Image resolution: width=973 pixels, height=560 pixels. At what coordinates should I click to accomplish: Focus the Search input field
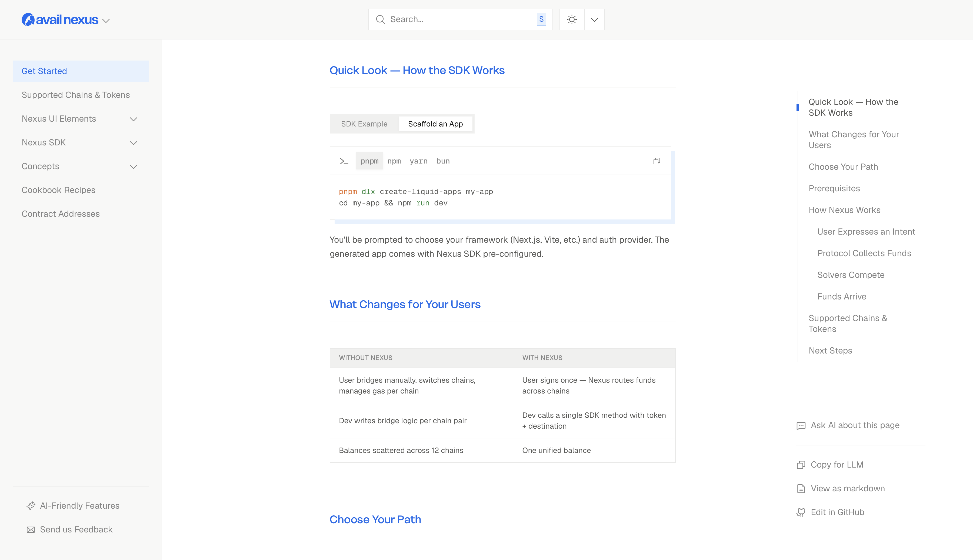[x=460, y=20]
